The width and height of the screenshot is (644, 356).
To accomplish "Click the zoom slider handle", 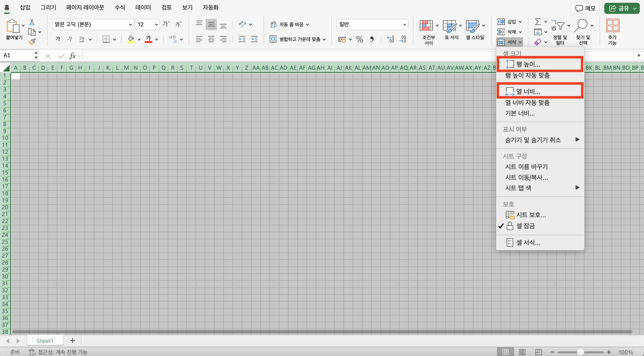I will click(580, 352).
